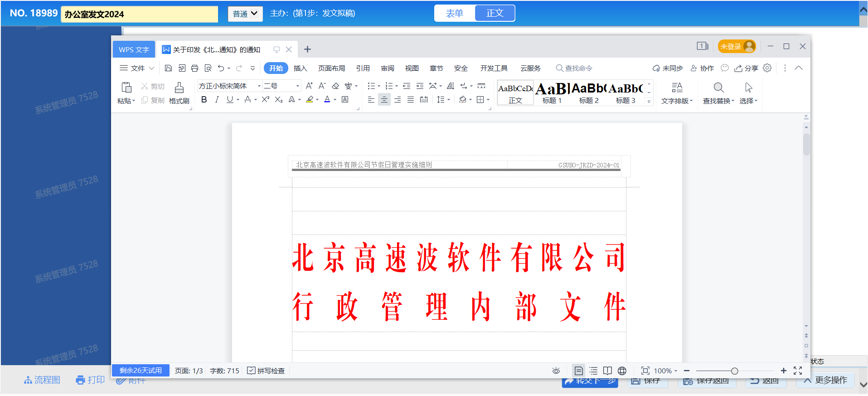Open the 普通 priority dropdown
868x396 pixels.
tap(245, 14)
